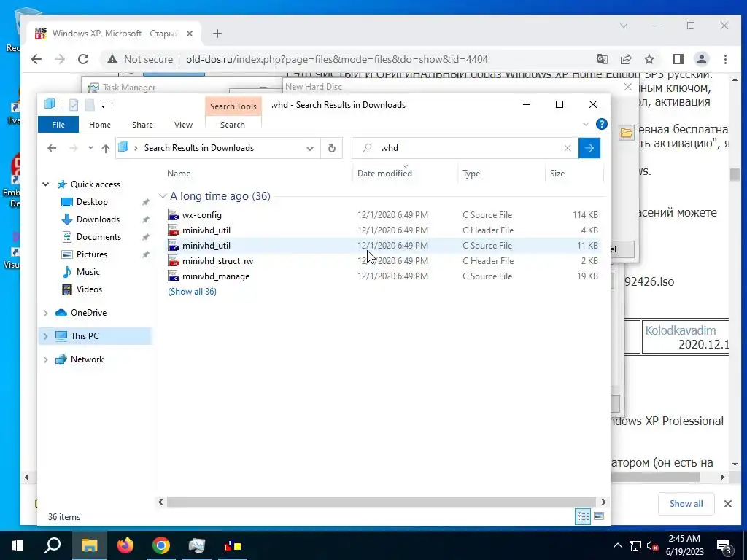Open the Share ribbon tab
This screenshot has width=747, height=560.
click(142, 125)
